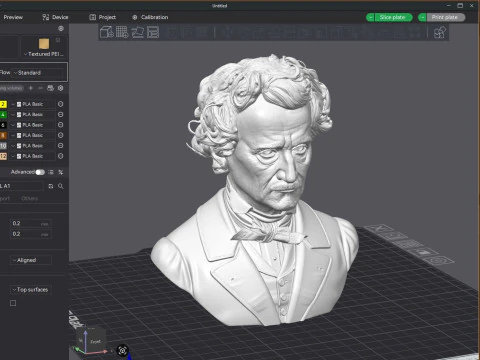Open PLA Basic dropdown for filament 12
480x360 pixels.
(33, 156)
